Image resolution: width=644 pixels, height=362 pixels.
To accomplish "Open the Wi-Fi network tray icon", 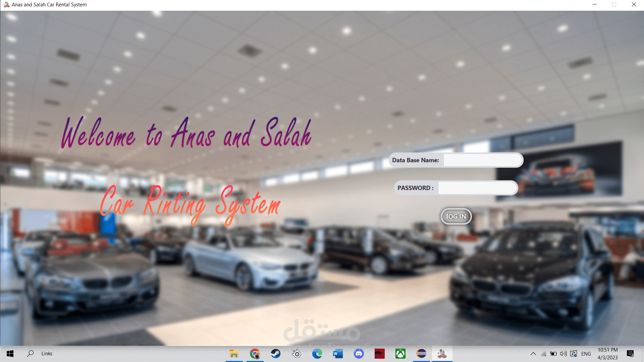I will [x=544, y=354].
